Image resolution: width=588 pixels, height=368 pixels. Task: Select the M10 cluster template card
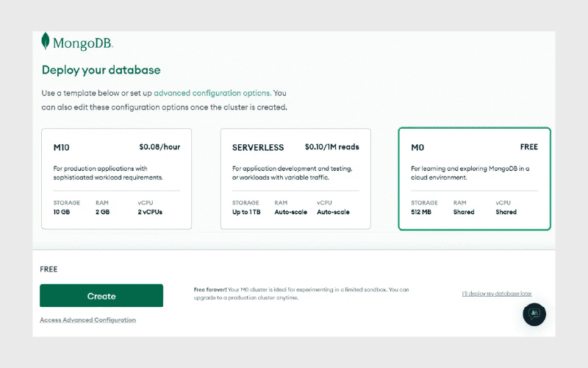116,179
